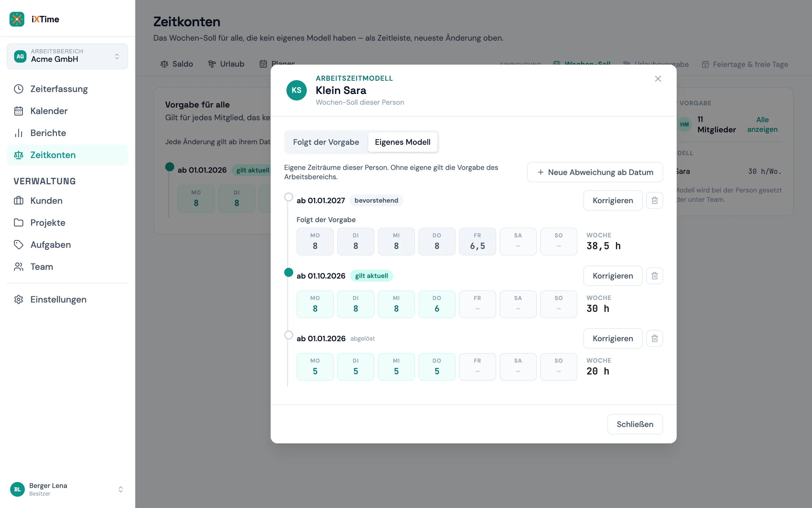The width and height of the screenshot is (812, 508).
Task: Select timeline marker for ab 01.01.2027
Action: pos(288,197)
